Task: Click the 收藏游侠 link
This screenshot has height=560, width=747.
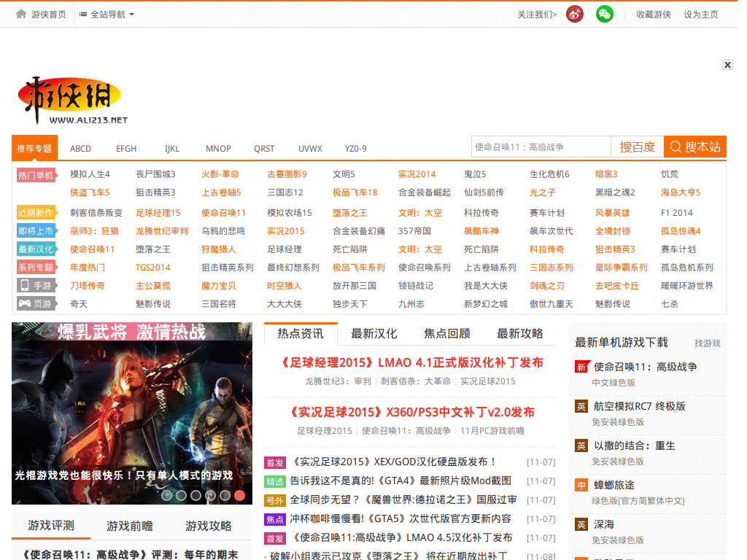Action: click(x=654, y=15)
